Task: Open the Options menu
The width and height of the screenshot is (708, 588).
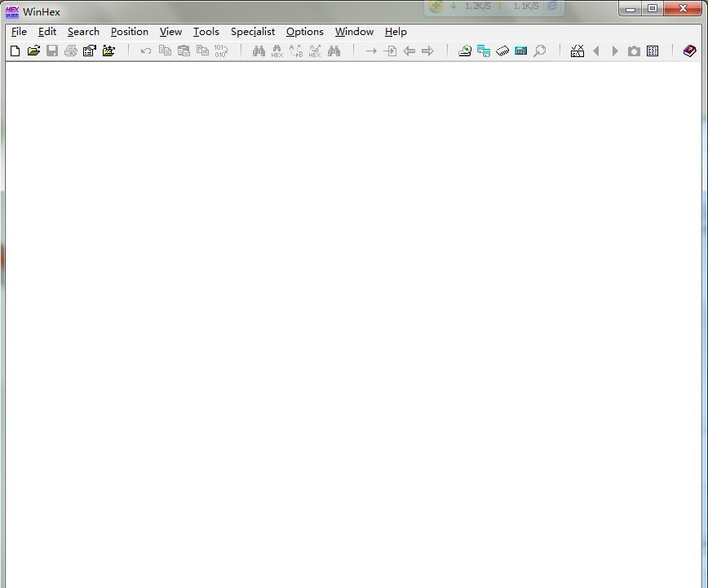Action: click(x=304, y=32)
